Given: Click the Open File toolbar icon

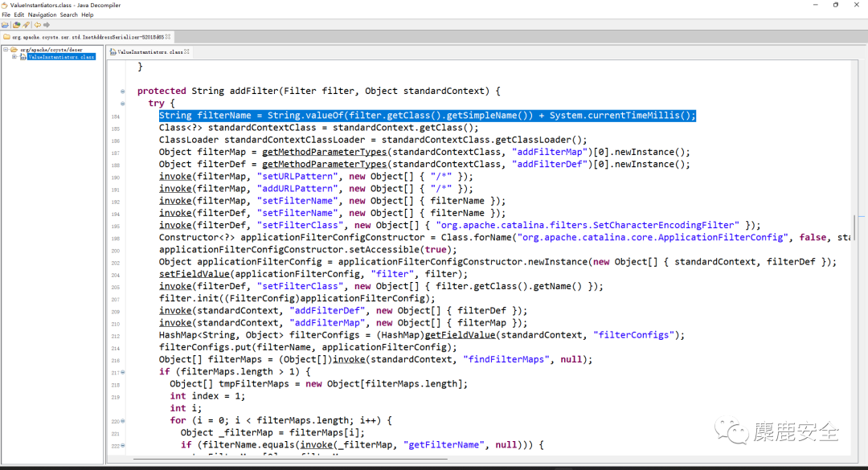Looking at the screenshot, I should click(x=6, y=25).
